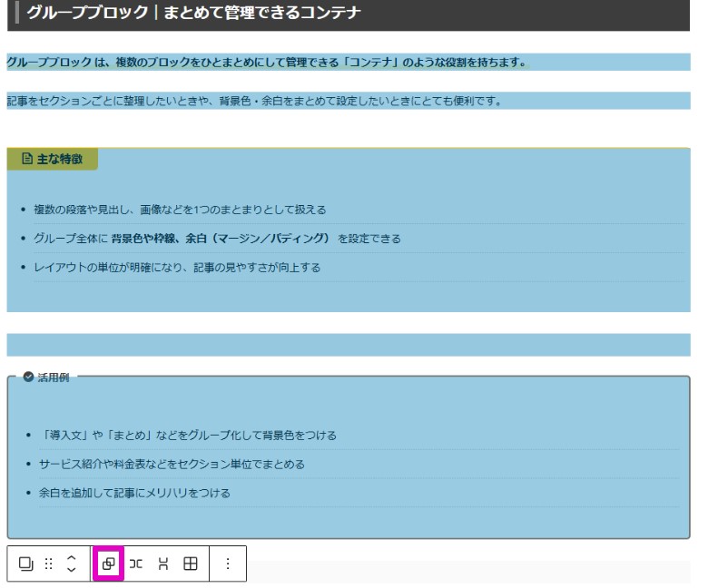
Task: Click the move up chevron
Action: tap(71, 558)
